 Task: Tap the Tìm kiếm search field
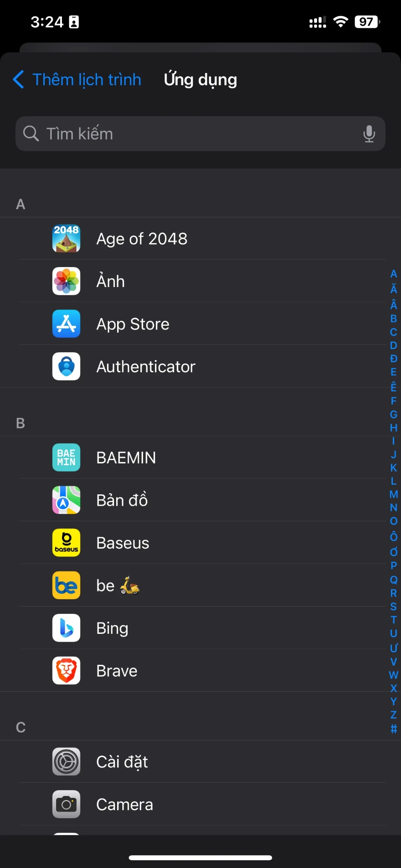click(191, 134)
